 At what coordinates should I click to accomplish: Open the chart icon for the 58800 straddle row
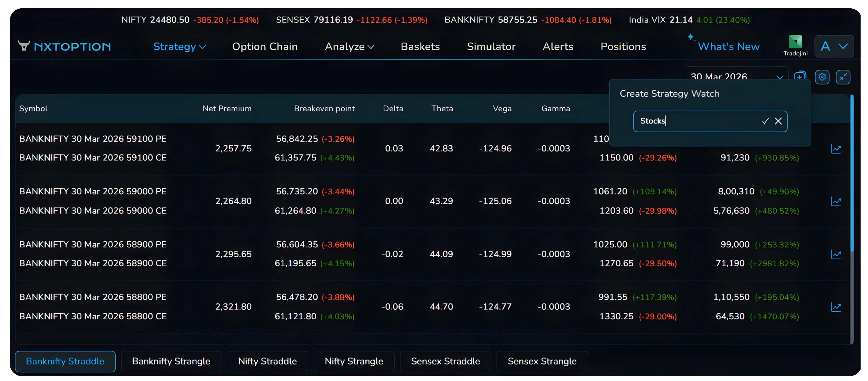pyautogui.click(x=836, y=307)
